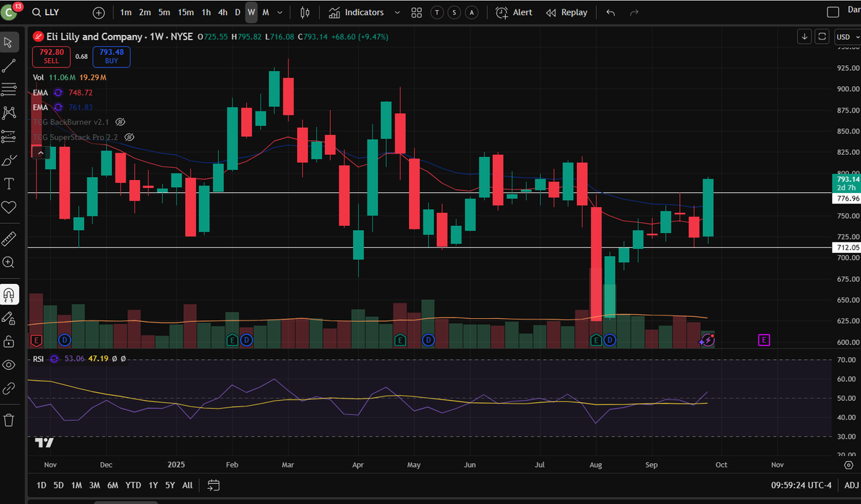Show the hidden TCG BackBurner v2.1 indicator
Screen dimensions: 861x504
click(x=120, y=123)
